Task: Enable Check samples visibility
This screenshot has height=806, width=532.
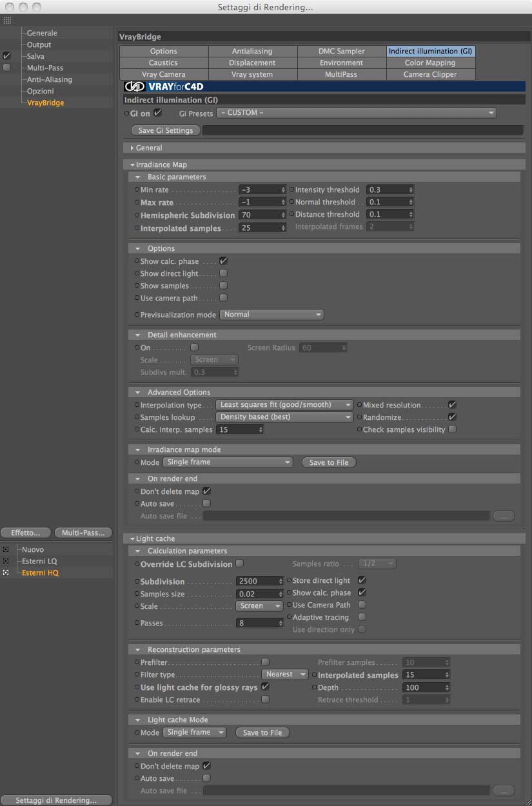Action: point(452,429)
